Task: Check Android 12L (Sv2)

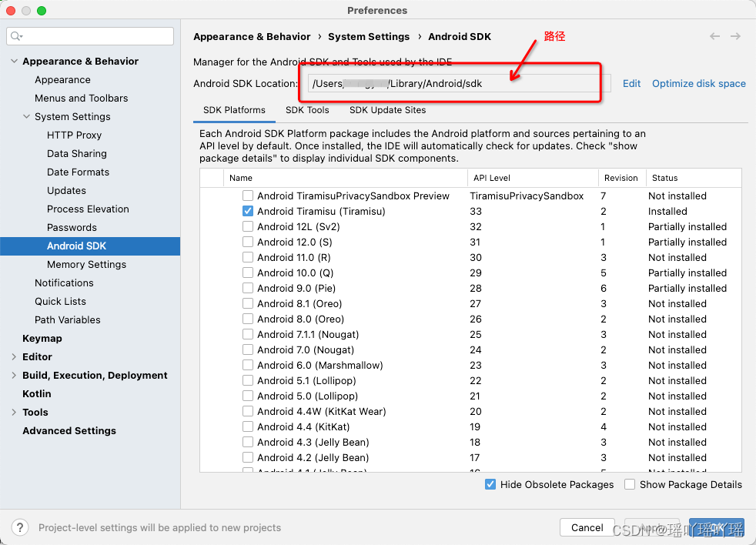Action: 248,226
